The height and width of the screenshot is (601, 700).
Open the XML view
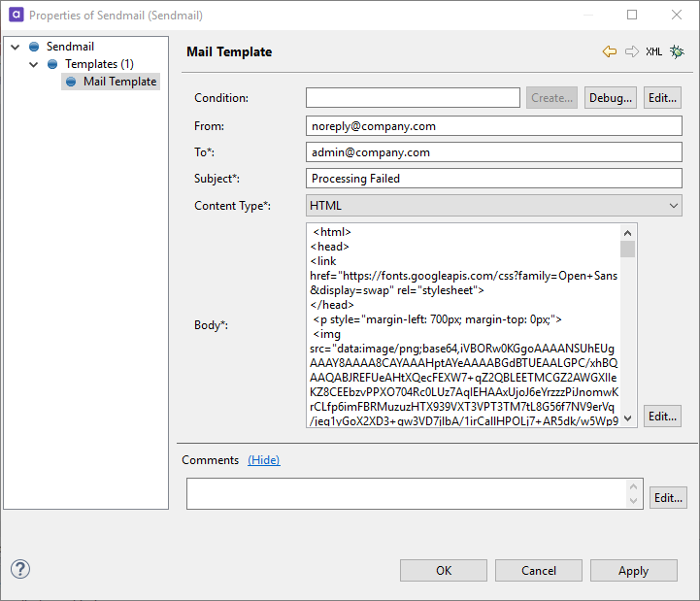click(x=654, y=51)
